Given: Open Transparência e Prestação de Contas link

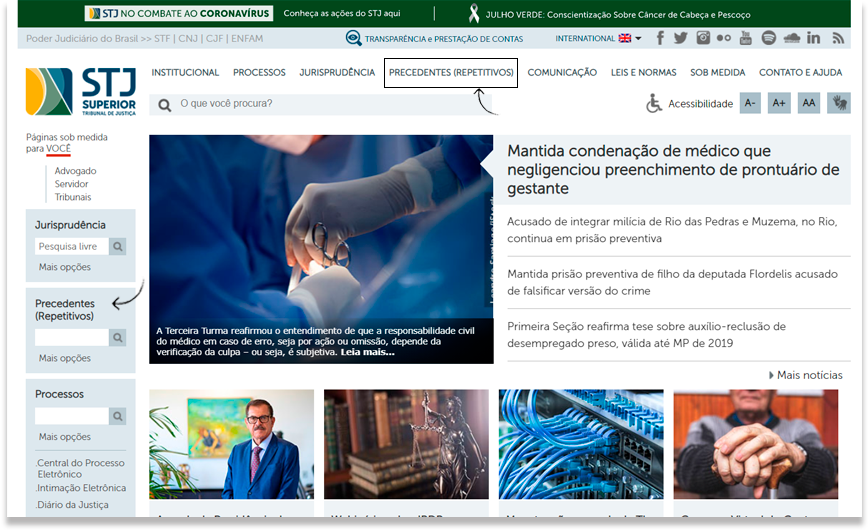Looking at the screenshot, I should point(443,39).
